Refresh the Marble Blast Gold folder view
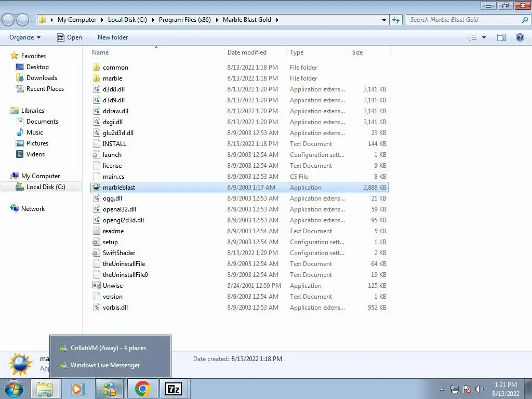Image resolution: width=532 pixels, height=399 pixels. (395, 20)
